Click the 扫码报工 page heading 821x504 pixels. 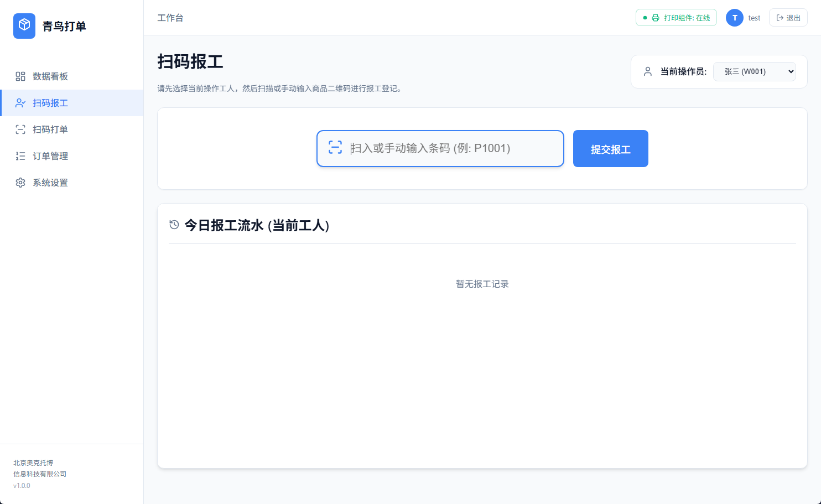point(190,61)
